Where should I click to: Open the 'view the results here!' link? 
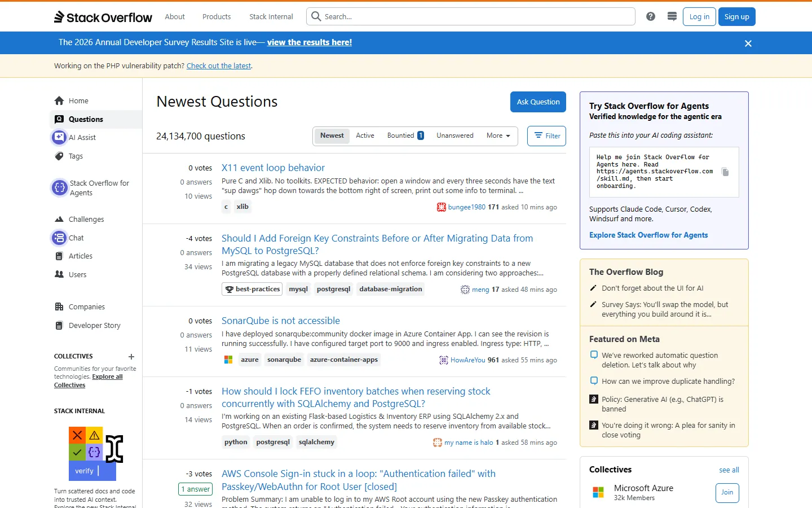click(x=310, y=42)
